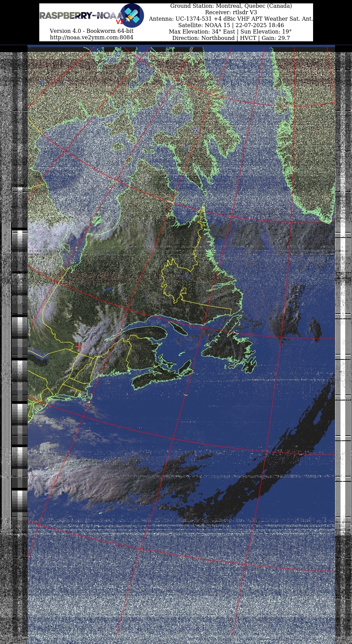
Task: Click the Antenna UC-1374-531 description line
Action: click(x=231, y=19)
